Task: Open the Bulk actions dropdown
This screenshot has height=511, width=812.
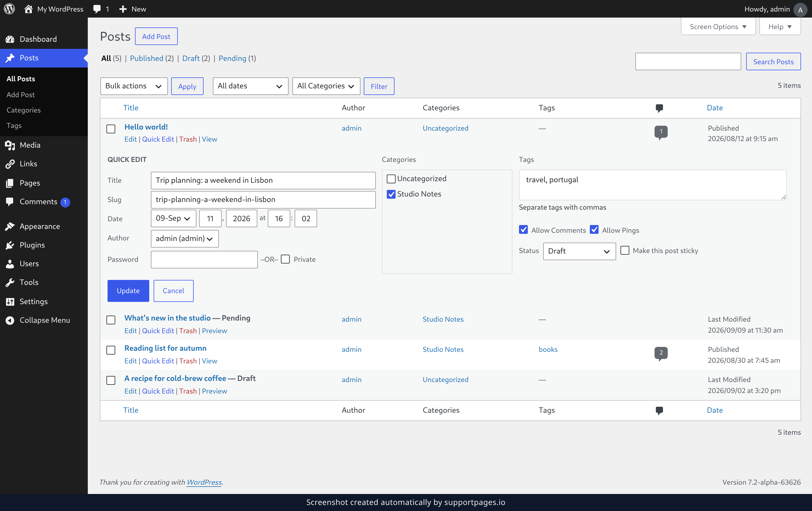Action: [x=134, y=86]
